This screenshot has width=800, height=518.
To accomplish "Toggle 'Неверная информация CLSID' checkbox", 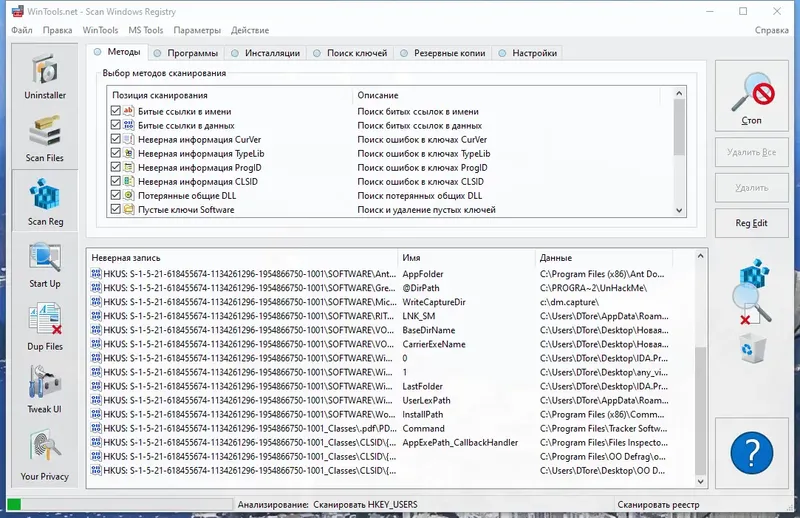I will (116, 181).
